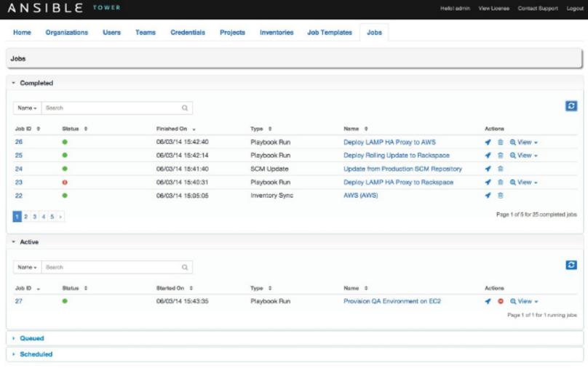Open View dropdown for job 26
The height and width of the screenshot is (368, 588).
click(x=523, y=142)
